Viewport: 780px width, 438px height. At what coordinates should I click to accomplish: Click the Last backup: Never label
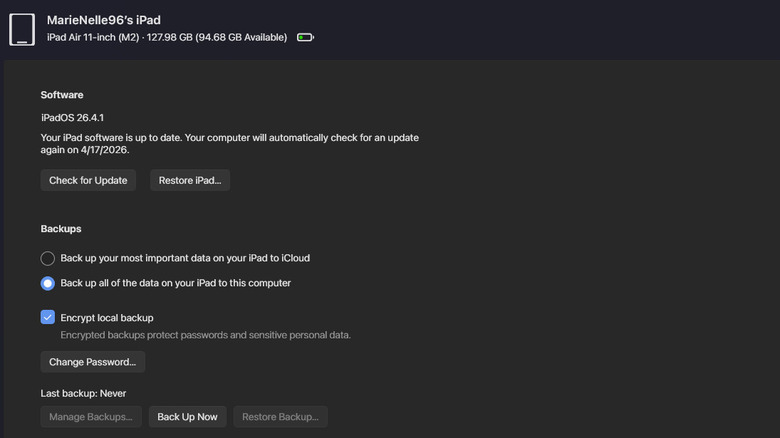[83, 393]
